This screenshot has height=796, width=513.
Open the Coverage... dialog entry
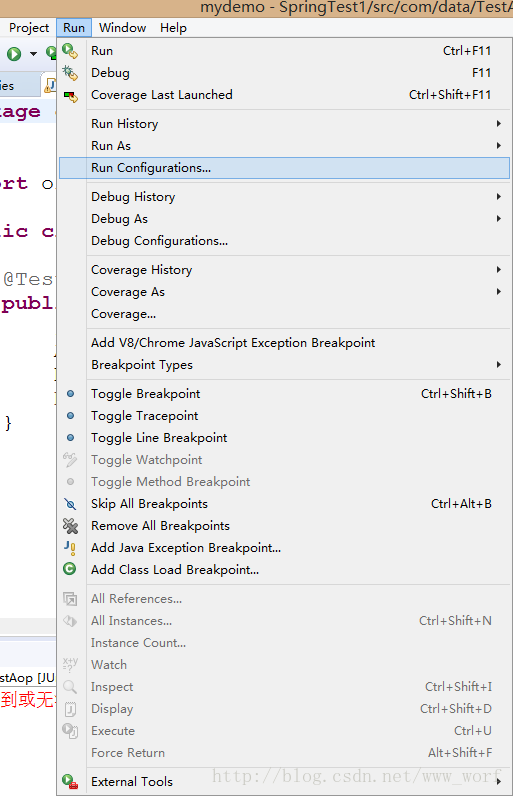[x=284, y=314]
